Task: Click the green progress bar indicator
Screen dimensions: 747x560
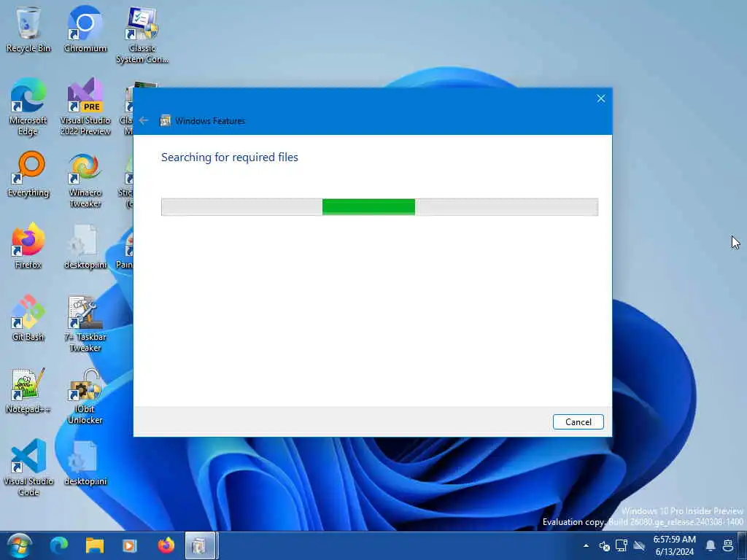Action: [368, 207]
